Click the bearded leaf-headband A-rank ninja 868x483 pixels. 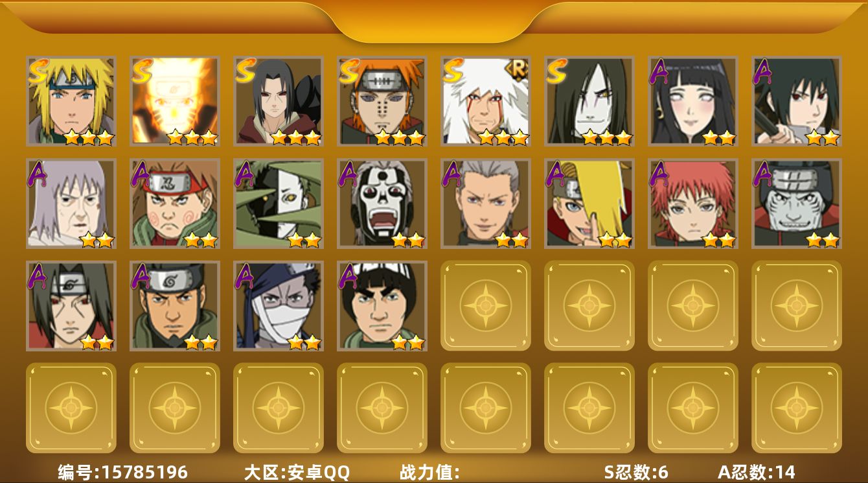tap(175, 306)
